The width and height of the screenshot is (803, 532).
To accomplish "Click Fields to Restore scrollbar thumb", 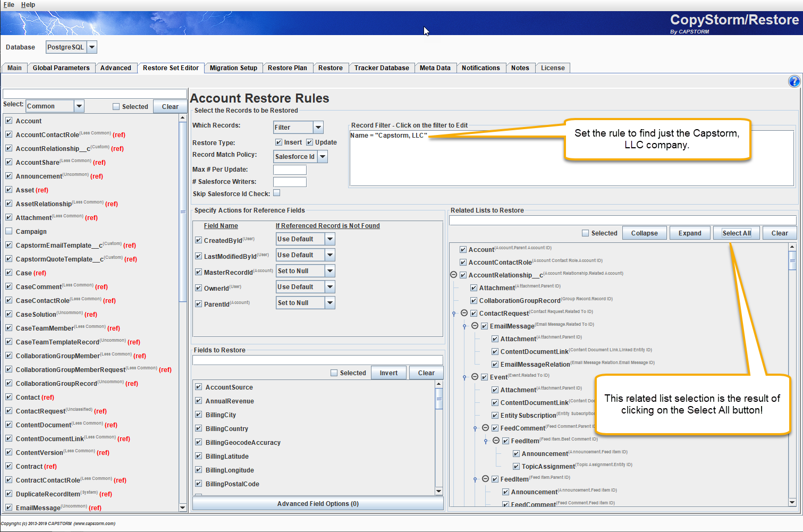I will (439, 399).
